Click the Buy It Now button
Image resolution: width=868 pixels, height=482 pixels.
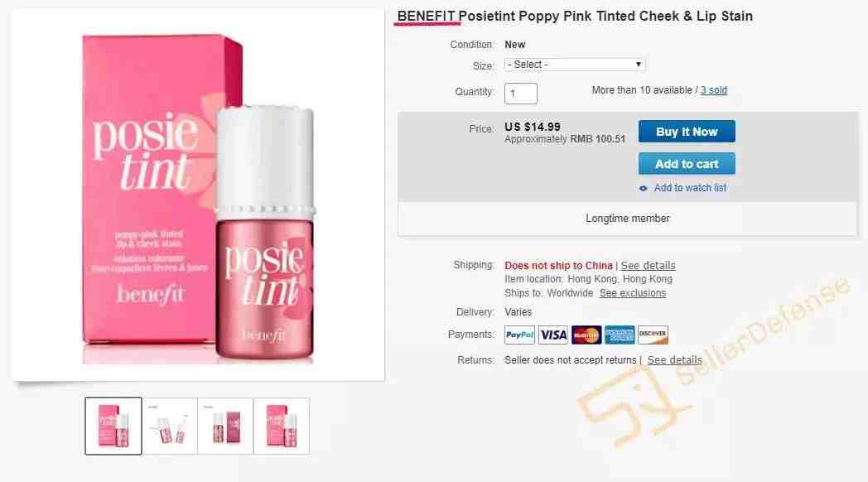click(x=687, y=132)
